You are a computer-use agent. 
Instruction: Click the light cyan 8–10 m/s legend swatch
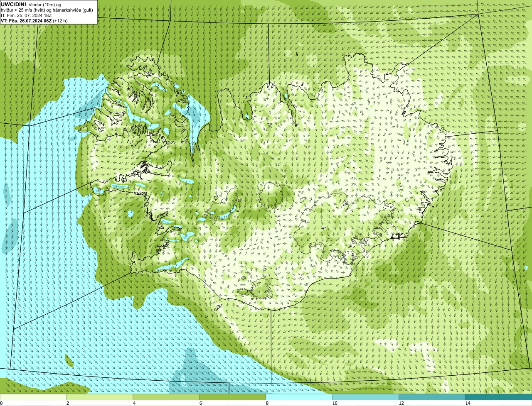299,397
